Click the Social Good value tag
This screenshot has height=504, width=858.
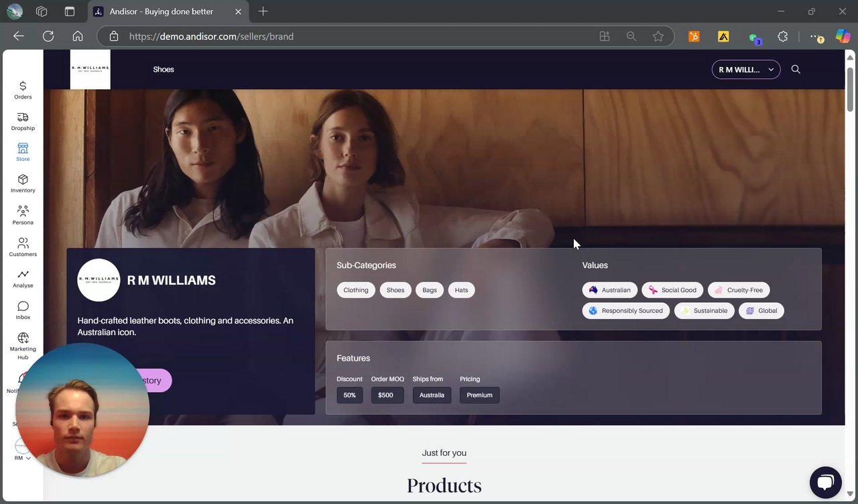672,290
